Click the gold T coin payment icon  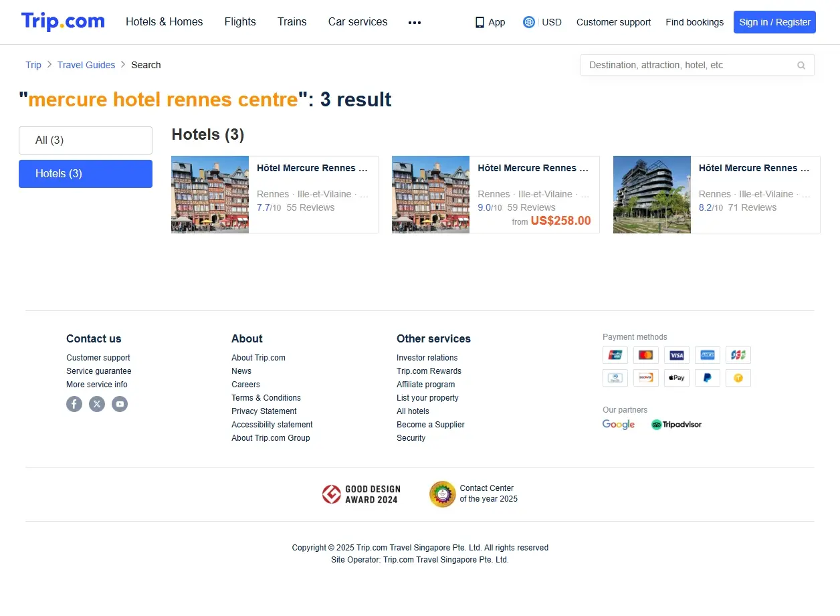[x=738, y=378]
